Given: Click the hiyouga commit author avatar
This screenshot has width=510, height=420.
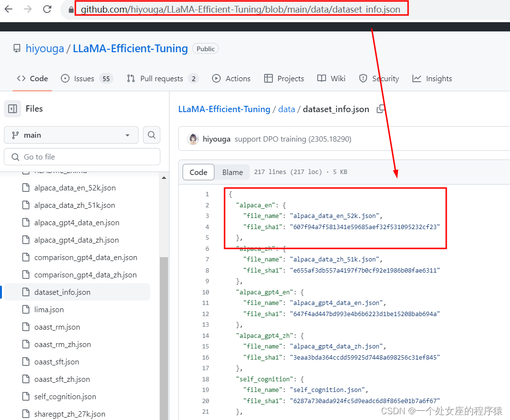Looking at the screenshot, I should coord(193,139).
